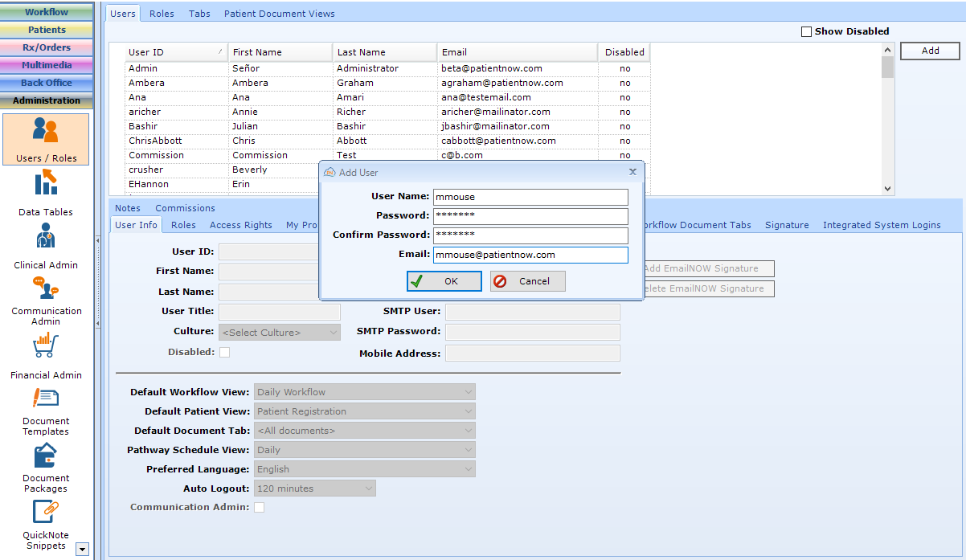
Task: Navigate to the Back Office section
Action: pyautogui.click(x=46, y=83)
